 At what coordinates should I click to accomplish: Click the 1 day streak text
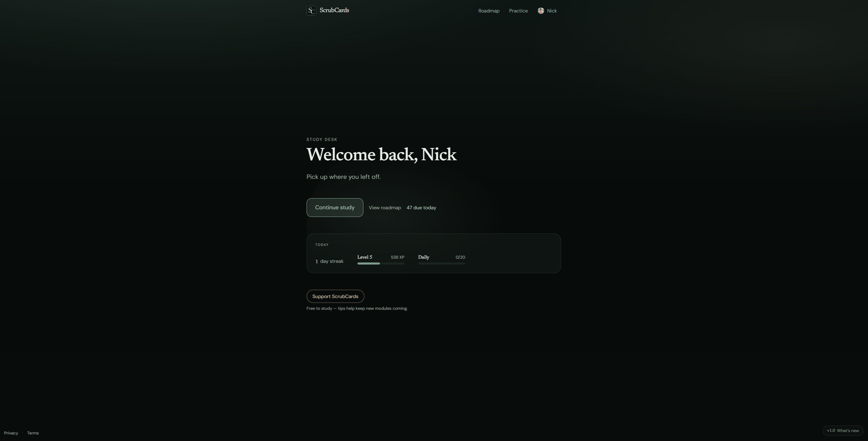(x=329, y=261)
